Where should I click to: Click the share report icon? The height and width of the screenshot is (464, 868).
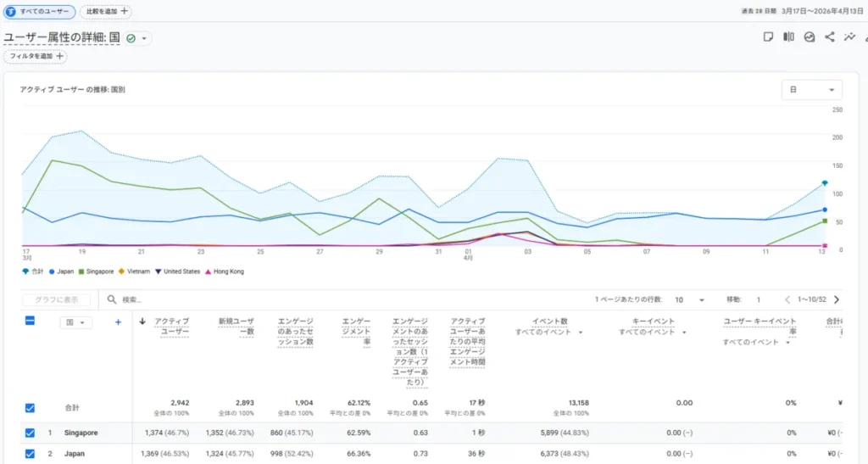[829, 37]
